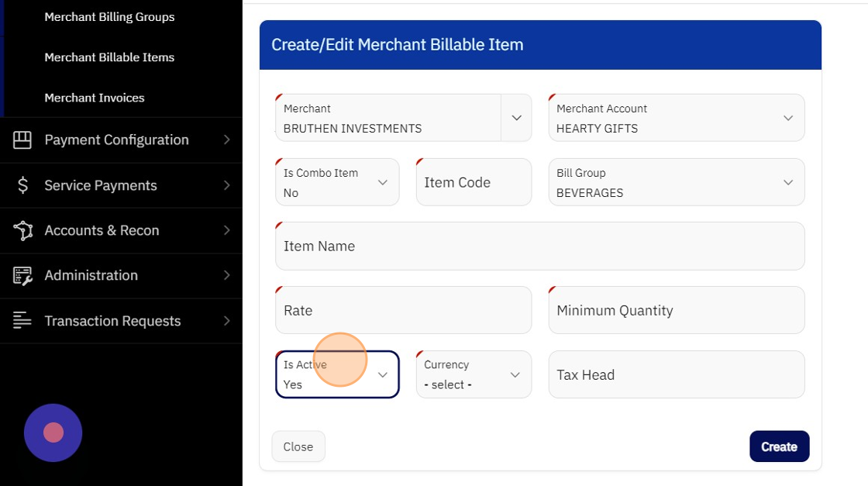Focus the Item Name input field
The width and height of the screenshot is (868, 486).
click(539, 246)
